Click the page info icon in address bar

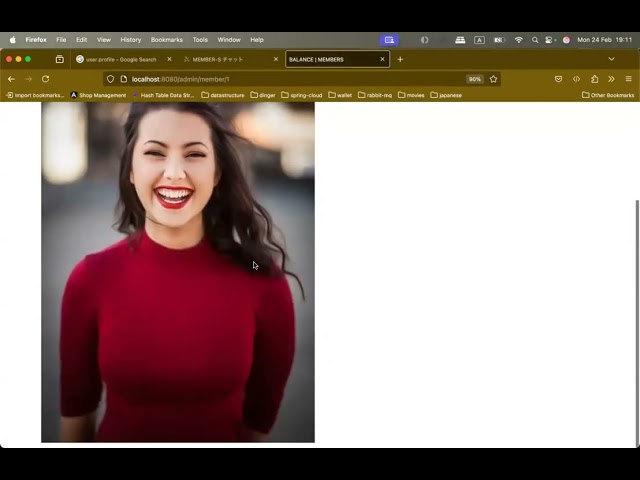click(x=124, y=79)
